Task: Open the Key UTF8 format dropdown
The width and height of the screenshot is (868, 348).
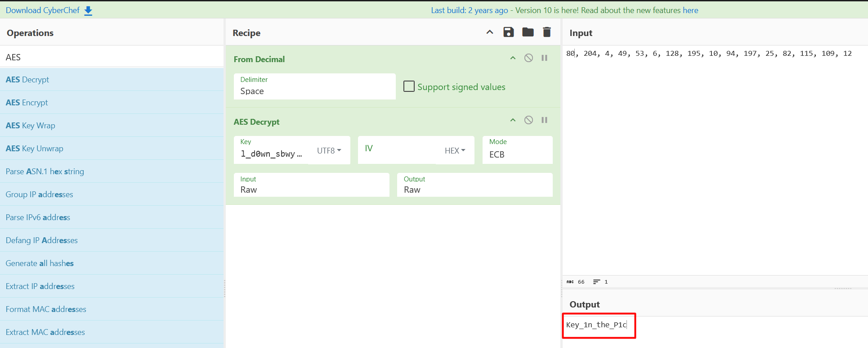Action: click(329, 151)
